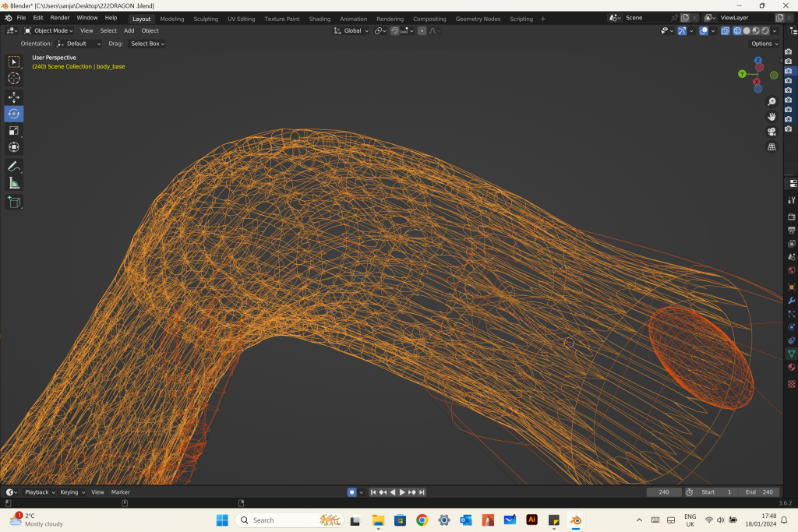798x532 pixels.
Task: Select the Select Box tool in toolbar
Action: click(x=14, y=62)
